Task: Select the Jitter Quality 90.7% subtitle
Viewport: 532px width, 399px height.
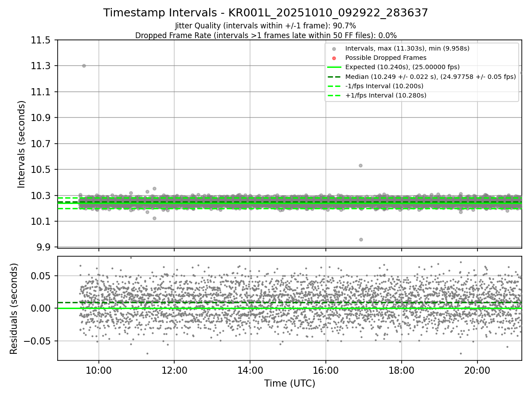Action: click(266, 26)
